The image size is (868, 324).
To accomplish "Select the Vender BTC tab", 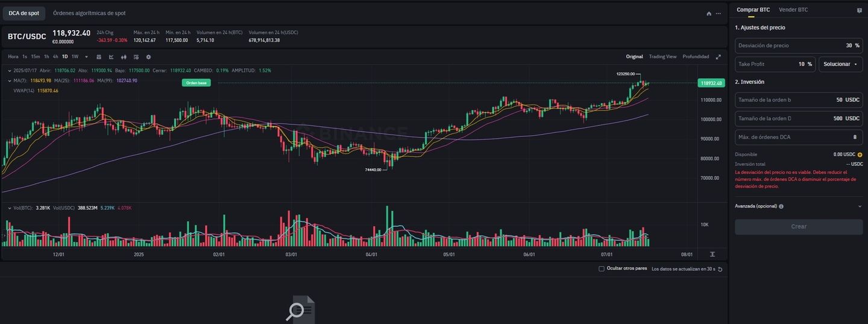I will (x=793, y=10).
